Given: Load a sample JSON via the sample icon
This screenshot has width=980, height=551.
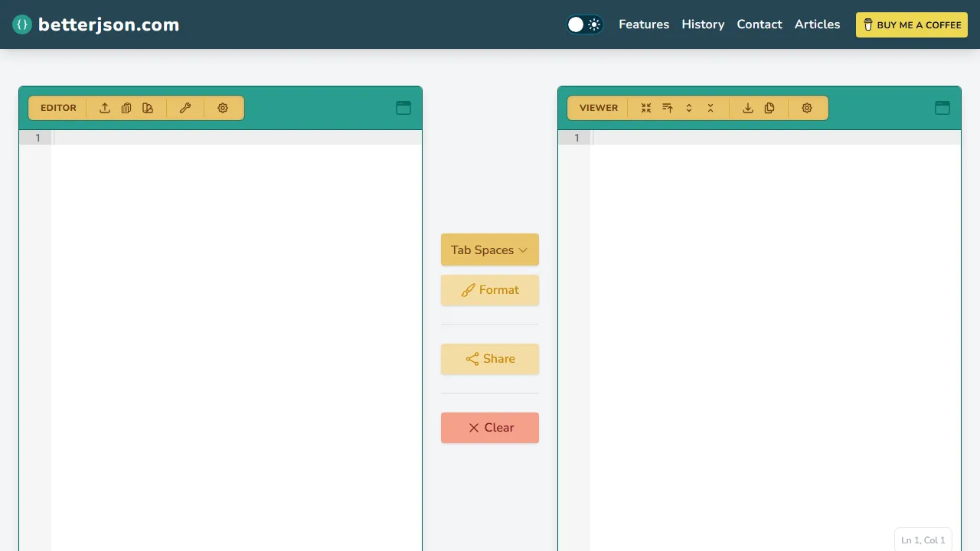Looking at the screenshot, I should point(148,108).
